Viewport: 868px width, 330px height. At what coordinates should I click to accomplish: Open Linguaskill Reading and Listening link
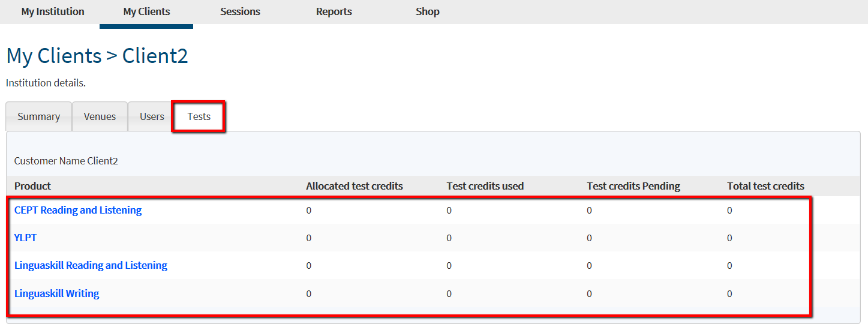(x=91, y=265)
